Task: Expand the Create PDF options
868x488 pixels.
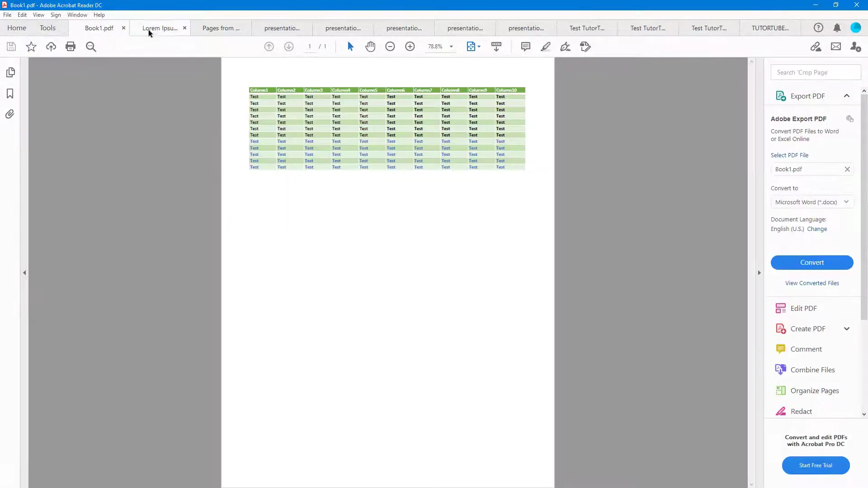Action: click(847, 328)
